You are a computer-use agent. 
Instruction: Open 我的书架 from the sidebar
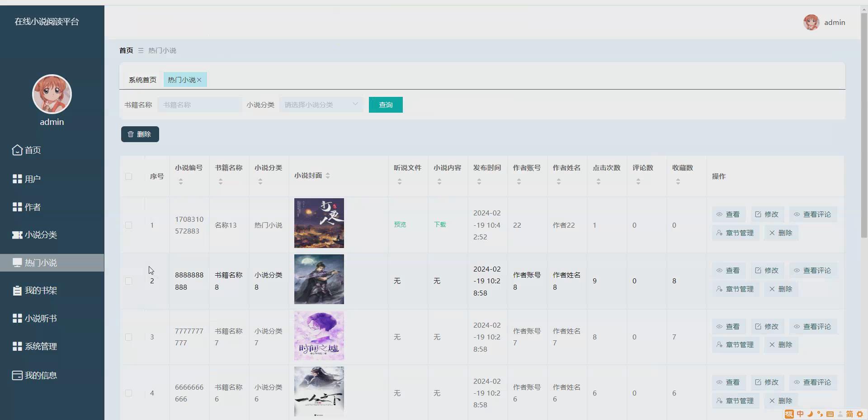(40, 290)
